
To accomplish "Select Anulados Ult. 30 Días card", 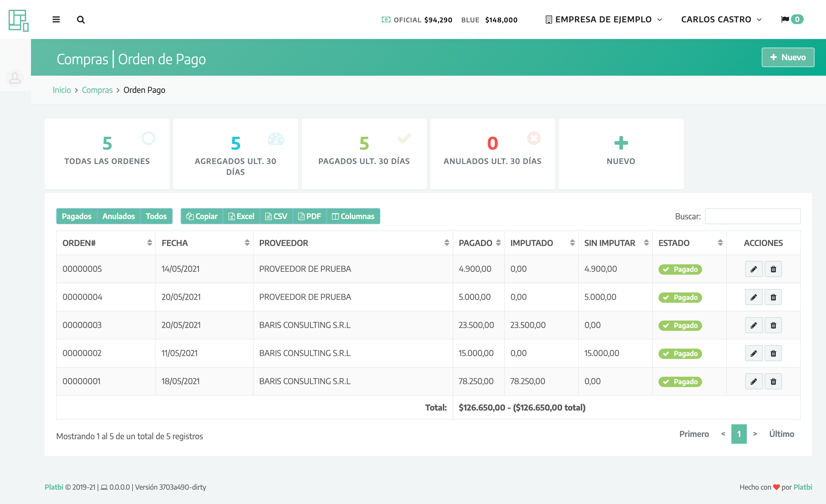I will [492, 154].
